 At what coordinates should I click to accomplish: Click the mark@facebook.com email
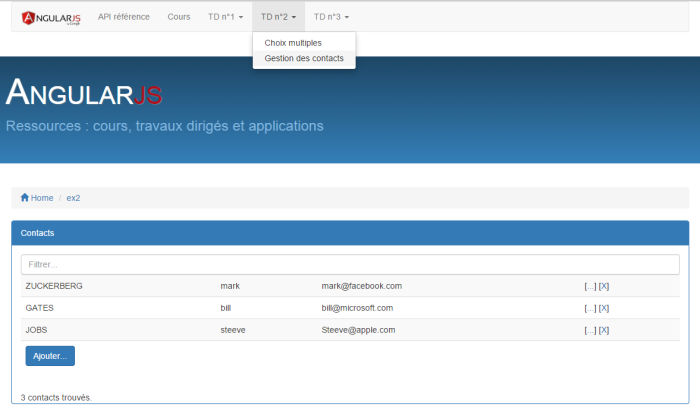[x=362, y=286]
